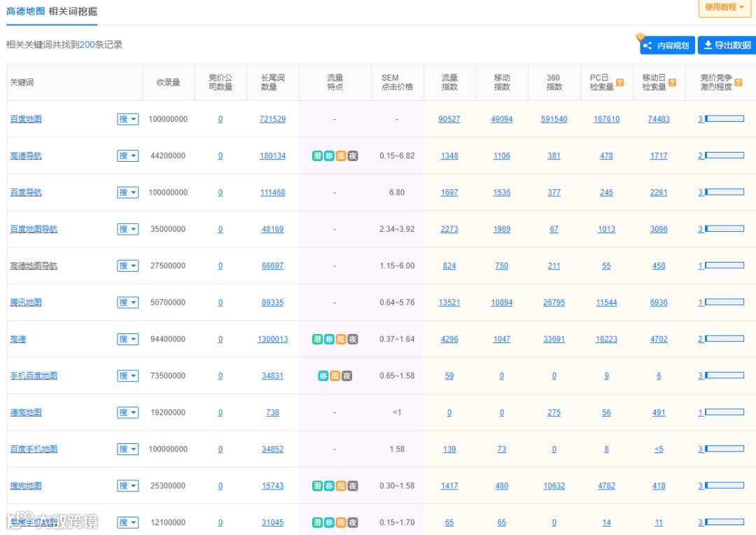Viewport: 756px width, 535px height.
Task: Sort by 流量指数 column header
Action: tap(449, 83)
